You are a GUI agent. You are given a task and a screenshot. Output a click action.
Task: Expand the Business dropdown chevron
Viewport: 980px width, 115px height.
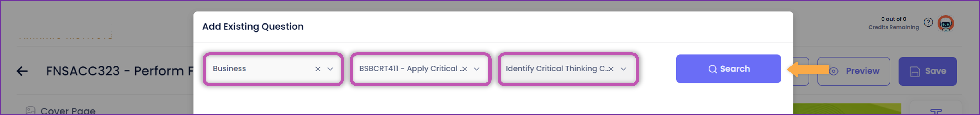coord(330,69)
